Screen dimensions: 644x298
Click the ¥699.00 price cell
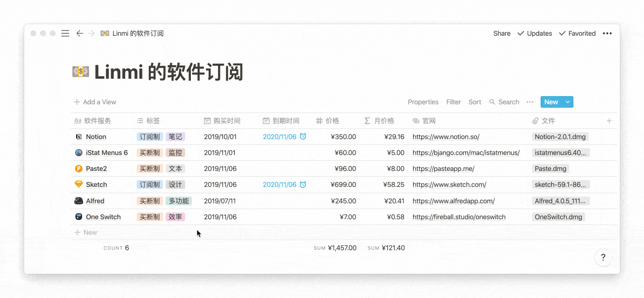[343, 184]
